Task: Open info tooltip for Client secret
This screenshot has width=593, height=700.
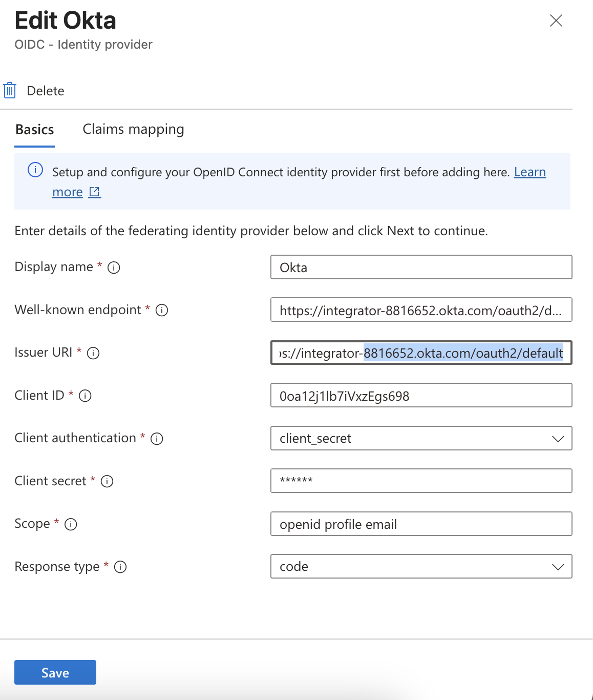Action: coord(107,481)
